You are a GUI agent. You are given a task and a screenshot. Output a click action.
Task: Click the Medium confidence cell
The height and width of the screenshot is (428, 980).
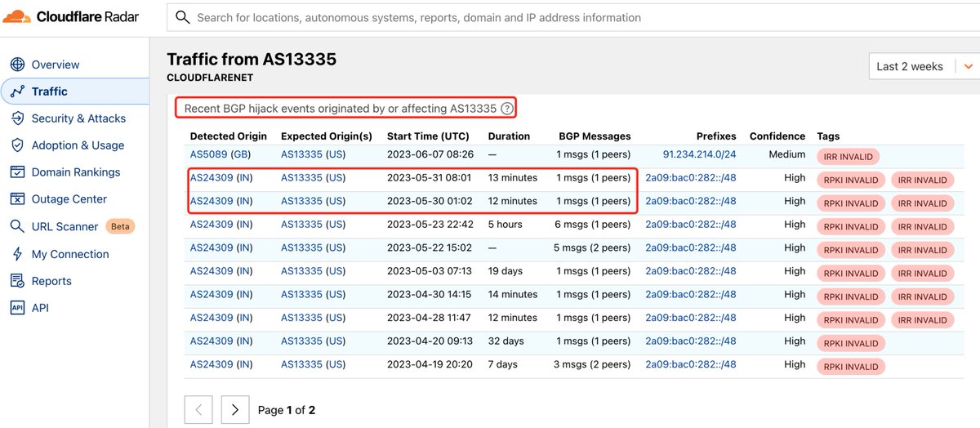[787, 154]
